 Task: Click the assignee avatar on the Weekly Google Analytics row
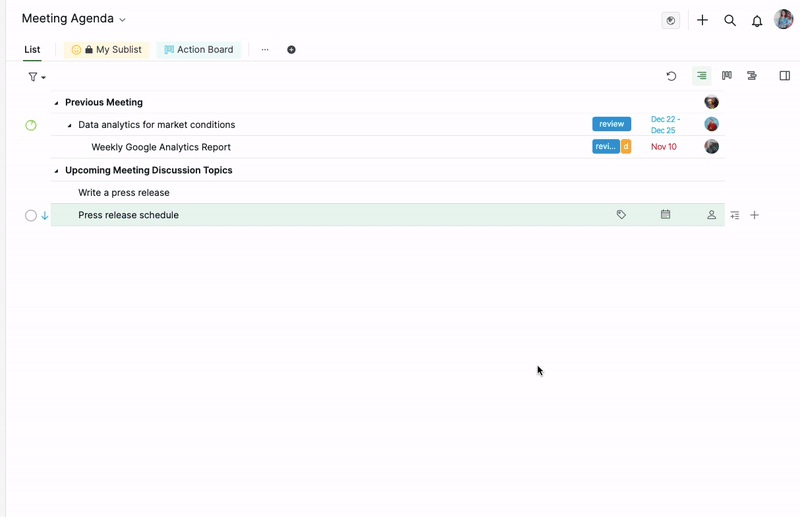(711, 146)
